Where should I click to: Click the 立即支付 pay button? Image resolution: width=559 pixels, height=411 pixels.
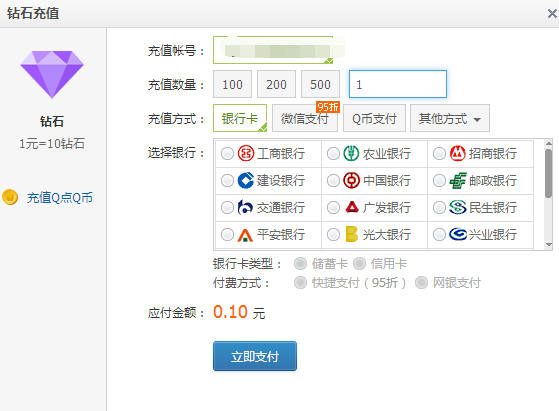pyautogui.click(x=255, y=356)
